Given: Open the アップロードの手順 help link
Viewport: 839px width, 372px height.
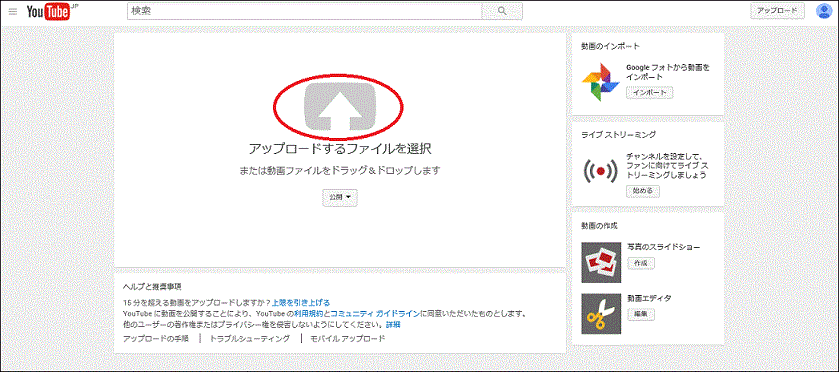Looking at the screenshot, I should 156,338.
